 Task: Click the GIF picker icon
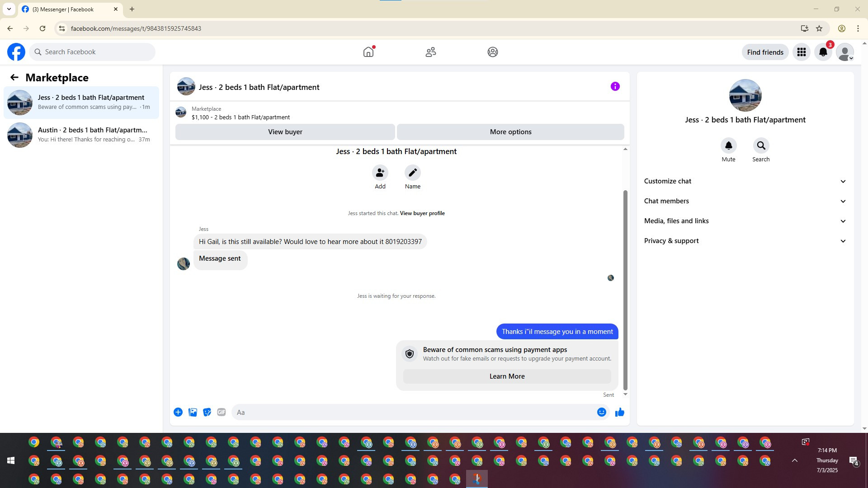[221, 412]
